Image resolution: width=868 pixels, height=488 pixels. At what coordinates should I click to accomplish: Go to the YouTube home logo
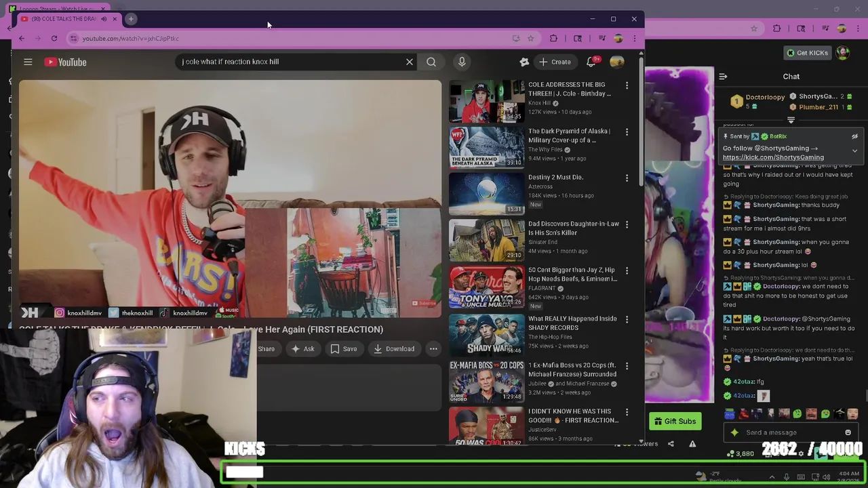[x=66, y=62]
